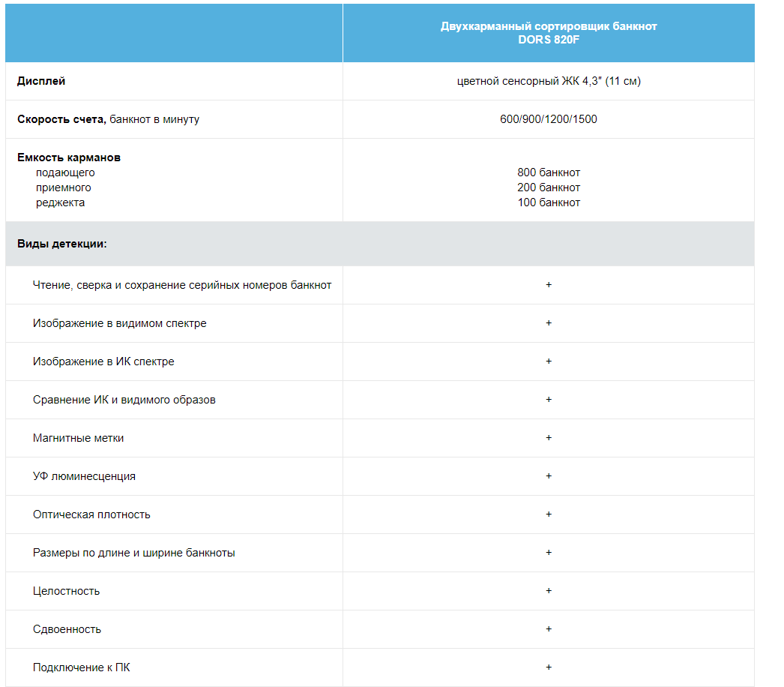Image resolution: width=784 pixels, height=687 pixels.
Task: Click the plus mark for 'Размеры по длине и ширине банкноты'
Action: pyautogui.click(x=549, y=553)
